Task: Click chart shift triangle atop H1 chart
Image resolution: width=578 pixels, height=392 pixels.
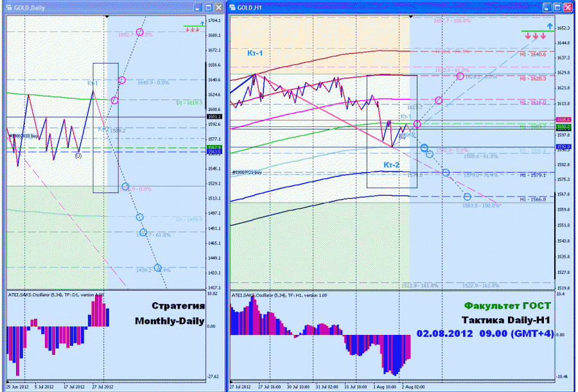Action: pyautogui.click(x=411, y=17)
